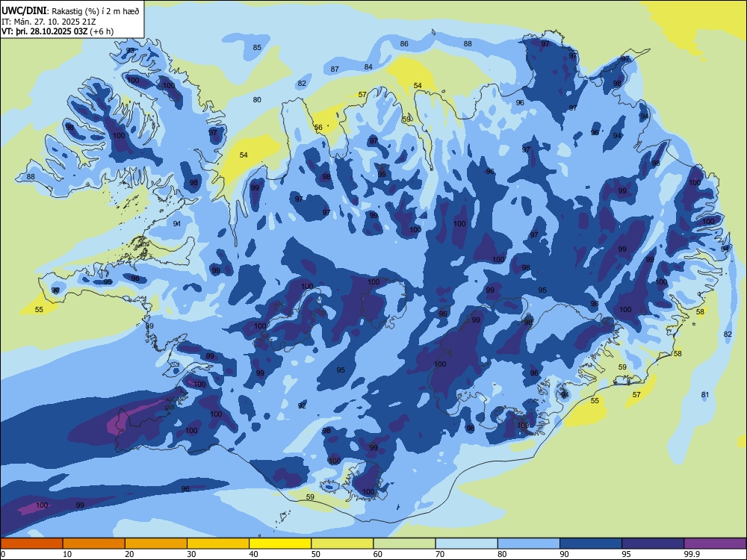Click the "Rakastig (%) í 2 m hæð" label
747x560 pixels.
(x=96, y=11)
